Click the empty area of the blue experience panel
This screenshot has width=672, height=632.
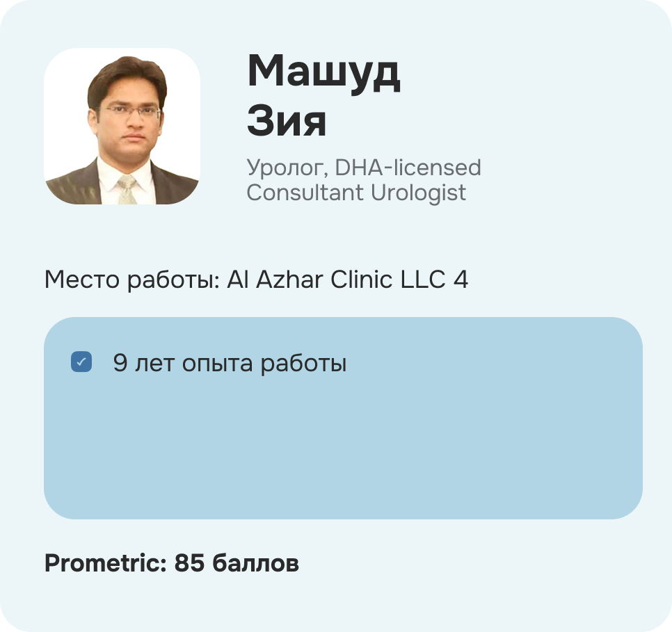[x=342, y=452]
